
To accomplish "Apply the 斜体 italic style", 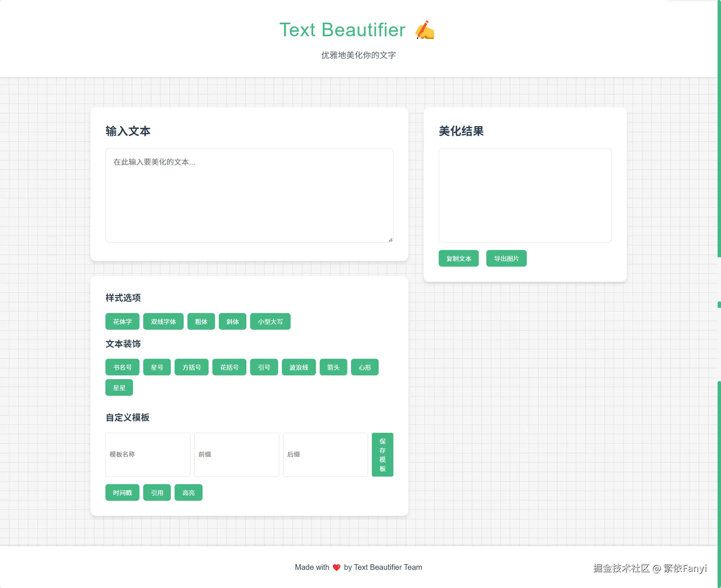I will click(x=232, y=321).
